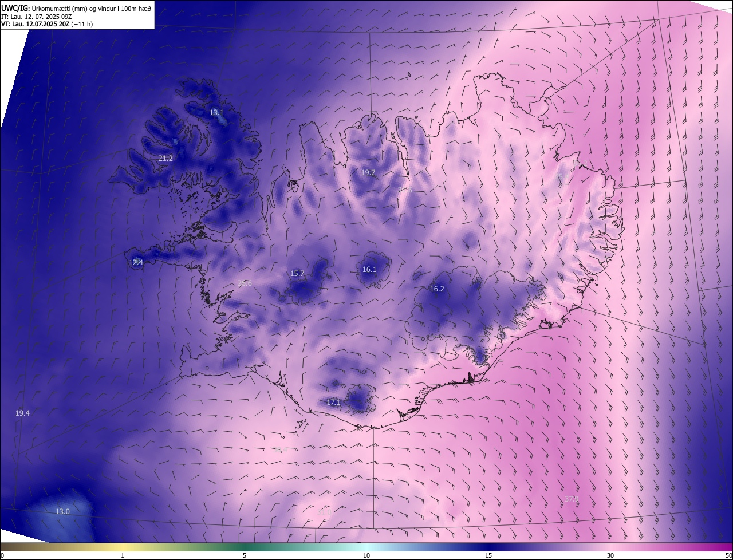The height and width of the screenshot is (560, 733).
Task: Click the faint 30.4 value south of Iceland
Action: coord(281,450)
